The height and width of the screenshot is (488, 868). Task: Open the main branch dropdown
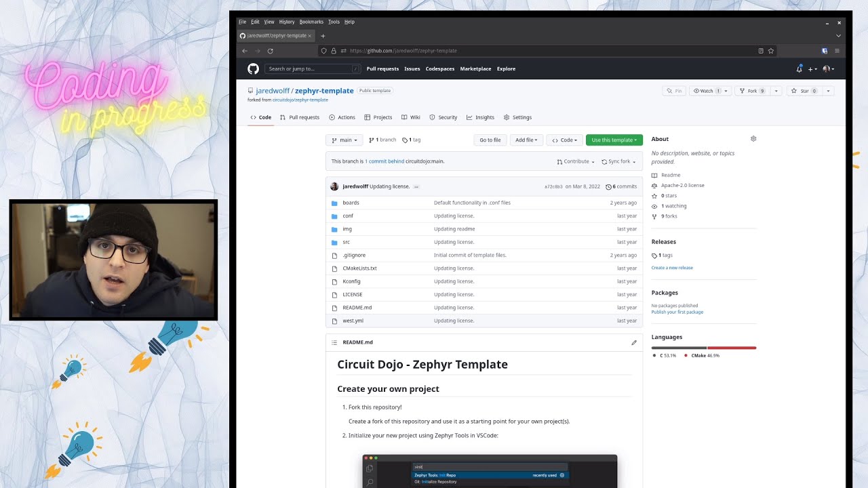pyautogui.click(x=344, y=140)
